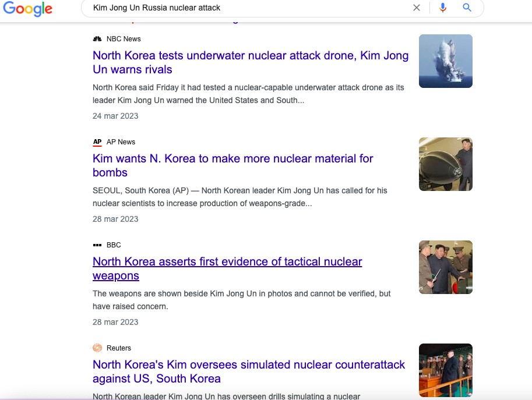The height and width of the screenshot is (400, 532).
Task: Click the 'BBC' source label
Action: 114,245
